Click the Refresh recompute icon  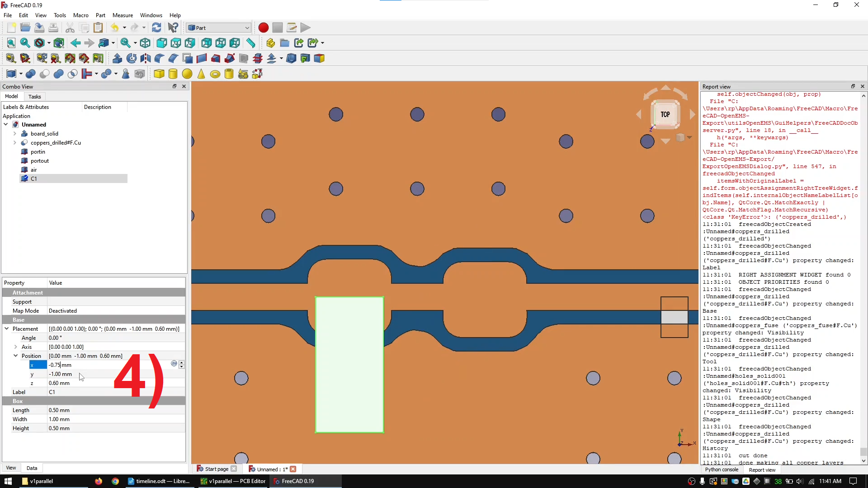pos(156,28)
